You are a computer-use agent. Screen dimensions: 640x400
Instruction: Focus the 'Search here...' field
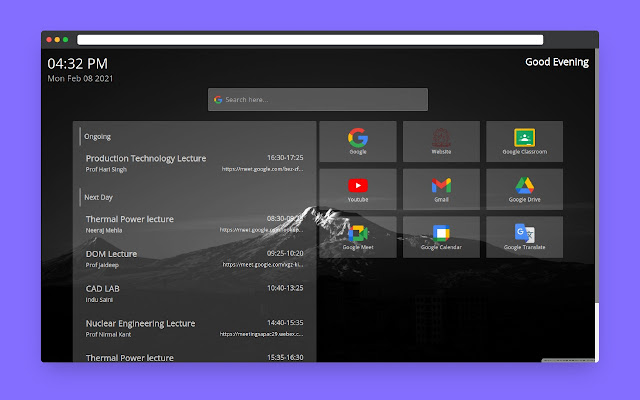click(318, 100)
